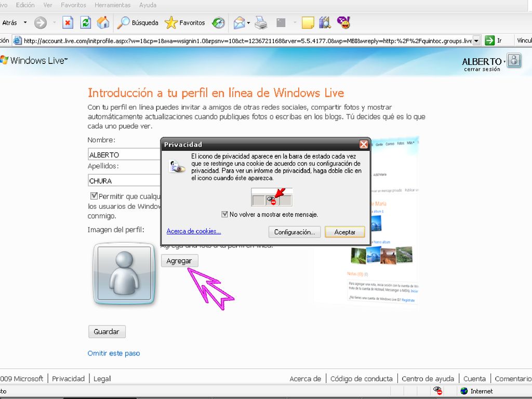Expand the address bar URL dropdown
532x399 pixels.
pyautogui.click(x=476, y=41)
